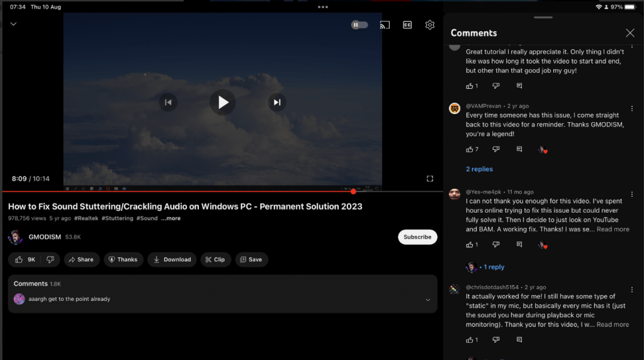Screen dimensions: 644x360
Task: Read more of @chrisdotdash5154's comment
Action: pos(613,324)
